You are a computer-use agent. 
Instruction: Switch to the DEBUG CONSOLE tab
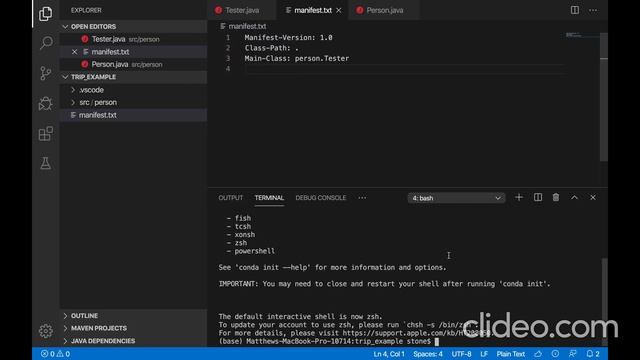pyautogui.click(x=320, y=198)
